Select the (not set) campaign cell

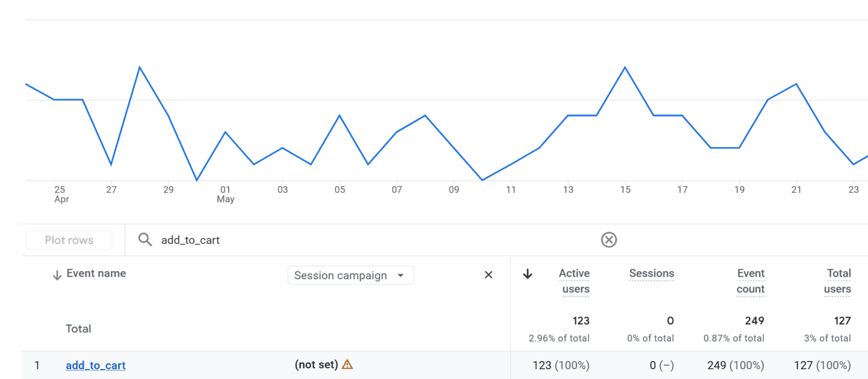coord(316,365)
